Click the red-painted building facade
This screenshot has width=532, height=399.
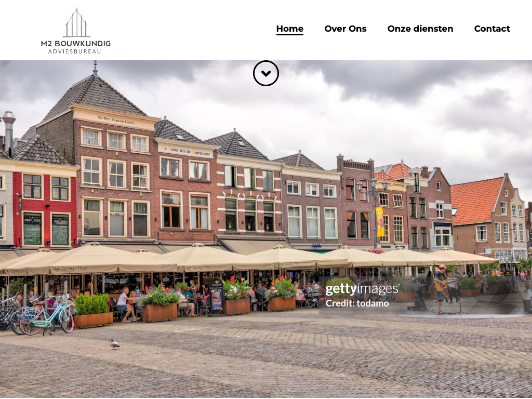pyautogui.click(x=45, y=208)
